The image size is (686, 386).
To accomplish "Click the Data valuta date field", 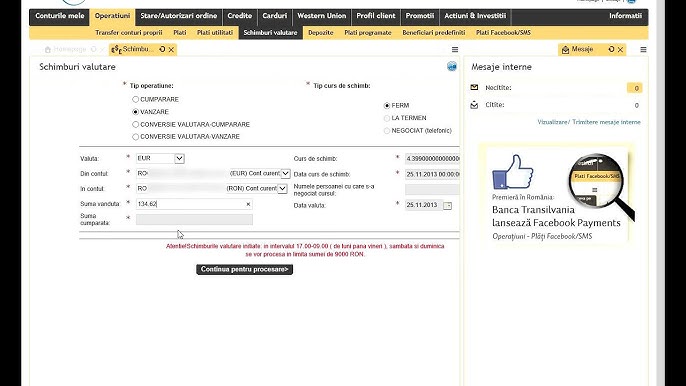I will (x=424, y=205).
